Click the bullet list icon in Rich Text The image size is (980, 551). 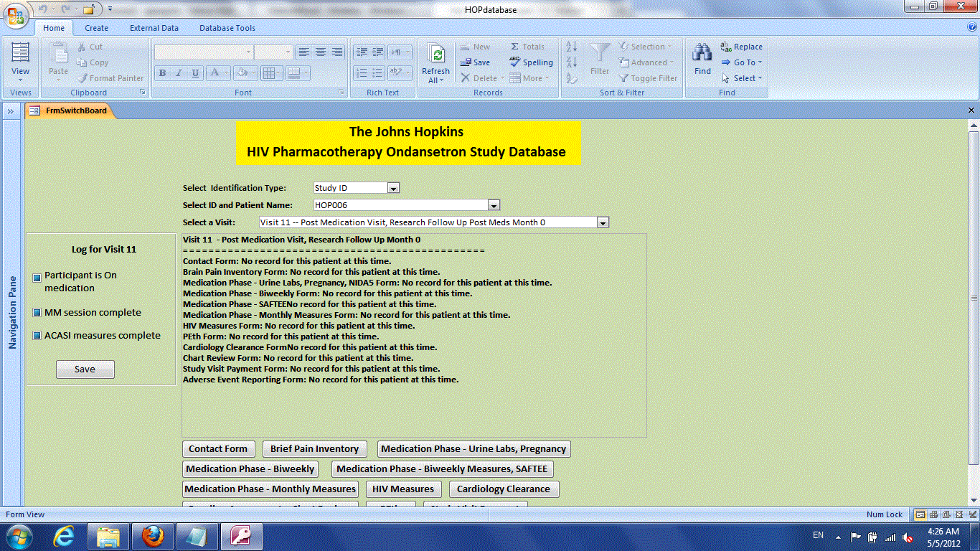pyautogui.click(x=377, y=73)
